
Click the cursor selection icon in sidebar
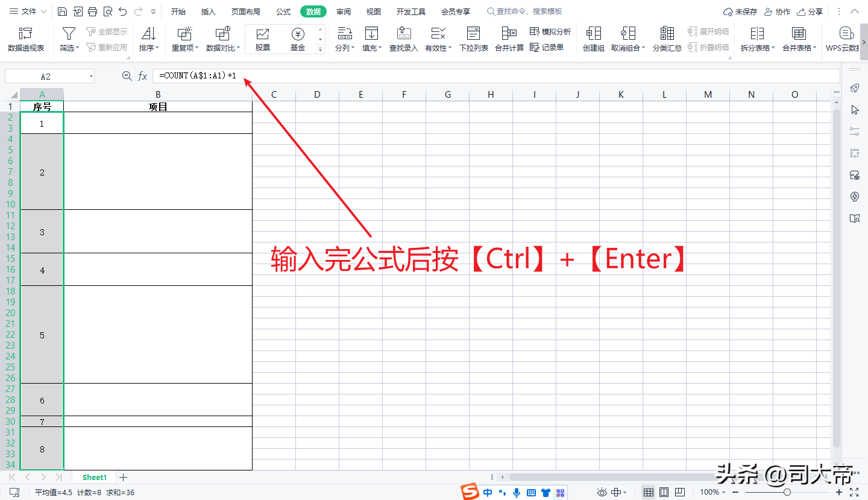click(854, 110)
